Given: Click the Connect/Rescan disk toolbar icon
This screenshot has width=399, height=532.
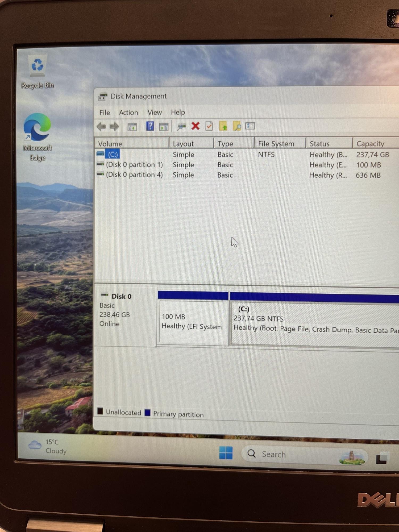Looking at the screenshot, I should [x=181, y=126].
